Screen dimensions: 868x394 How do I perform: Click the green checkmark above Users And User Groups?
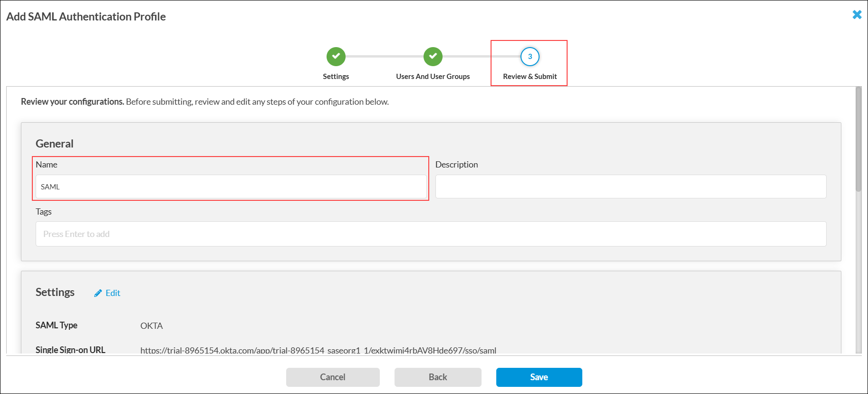pyautogui.click(x=433, y=57)
